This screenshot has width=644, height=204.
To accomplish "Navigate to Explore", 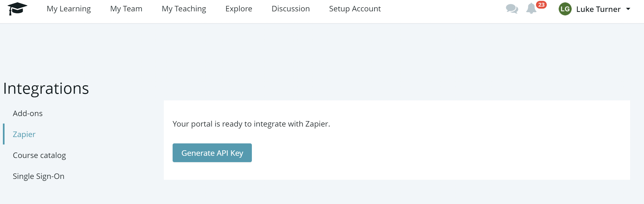I will (x=239, y=9).
